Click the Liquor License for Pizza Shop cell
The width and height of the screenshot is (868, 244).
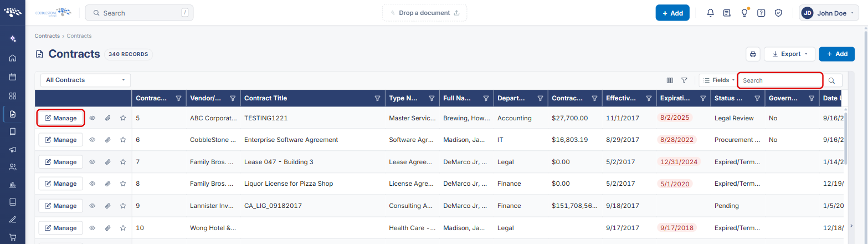tap(289, 184)
